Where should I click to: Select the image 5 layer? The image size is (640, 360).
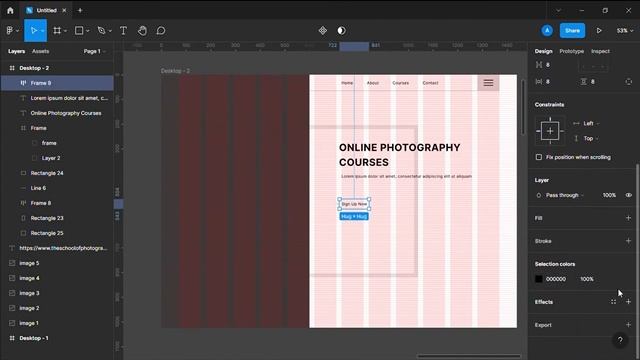tap(57, 263)
